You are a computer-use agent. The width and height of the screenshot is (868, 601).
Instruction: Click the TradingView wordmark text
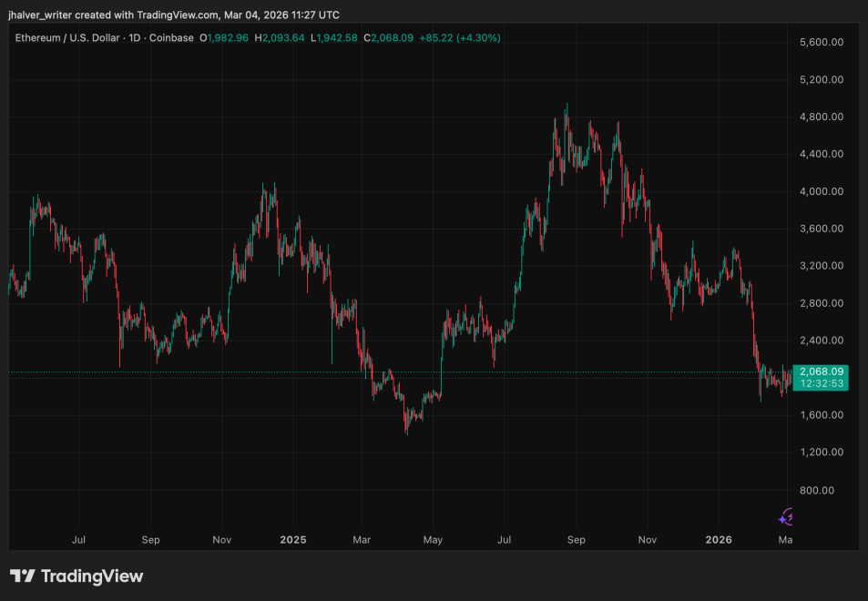pyautogui.click(x=93, y=576)
